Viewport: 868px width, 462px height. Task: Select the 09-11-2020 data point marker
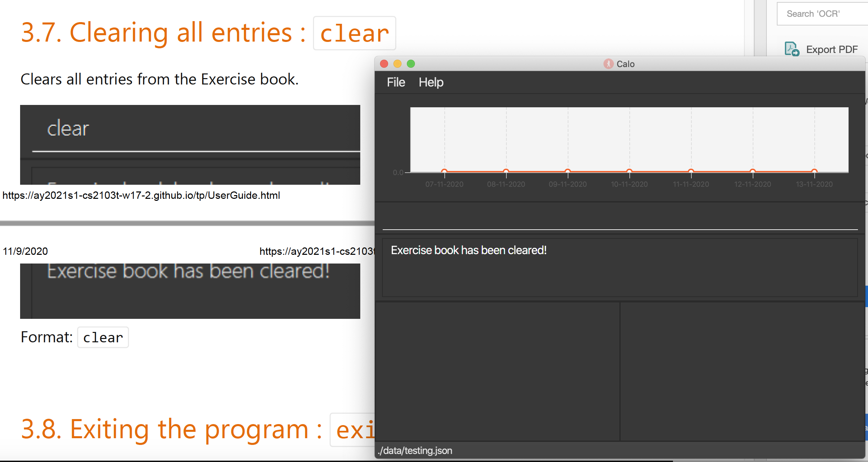pos(567,171)
